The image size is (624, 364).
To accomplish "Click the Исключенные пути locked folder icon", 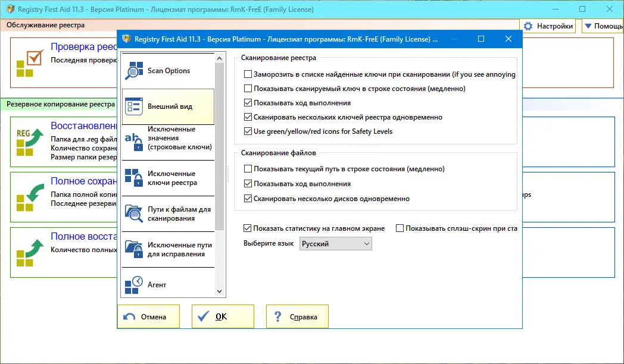I will tap(134, 249).
